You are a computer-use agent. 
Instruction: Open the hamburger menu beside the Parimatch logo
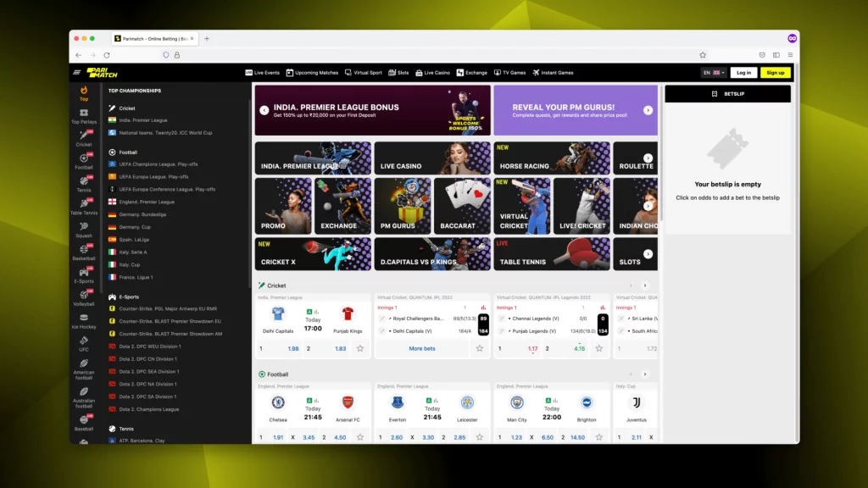click(77, 73)
